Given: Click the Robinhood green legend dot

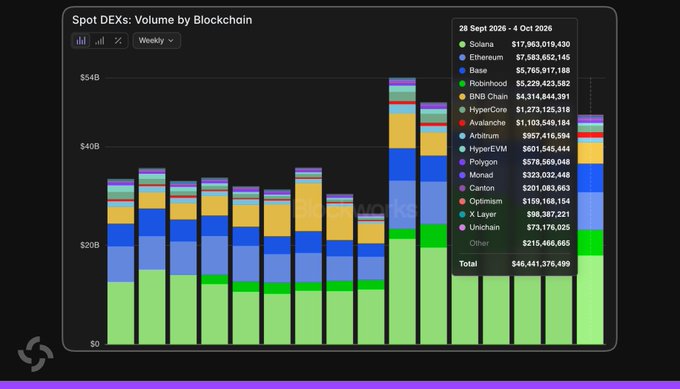Looking at the screenshot, I should coord(462,84).
